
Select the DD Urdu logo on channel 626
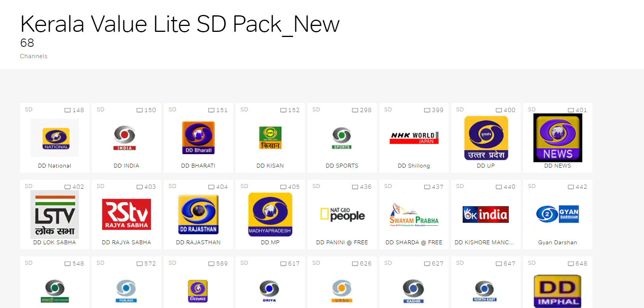(x=341, y=291)
